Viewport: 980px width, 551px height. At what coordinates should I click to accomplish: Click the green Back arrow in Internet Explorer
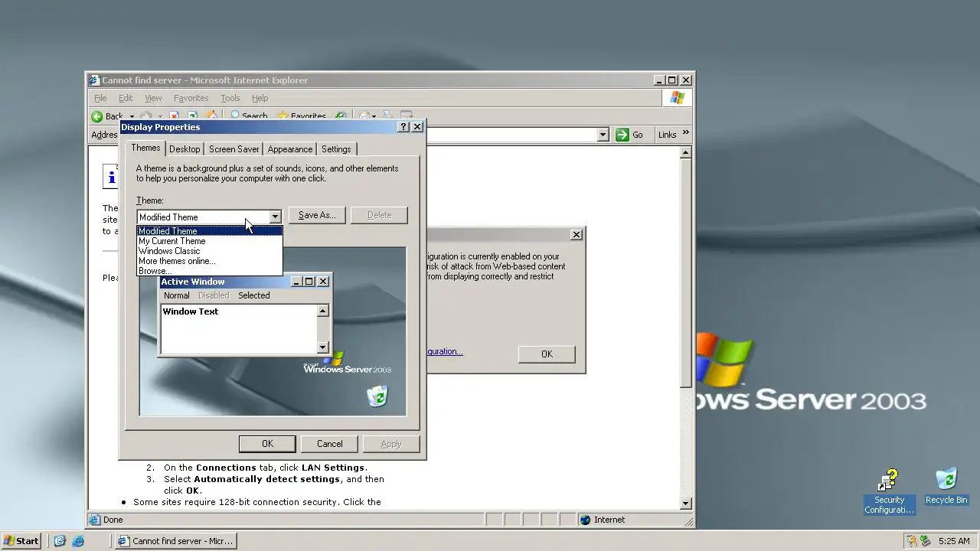[x=97, y=116]
